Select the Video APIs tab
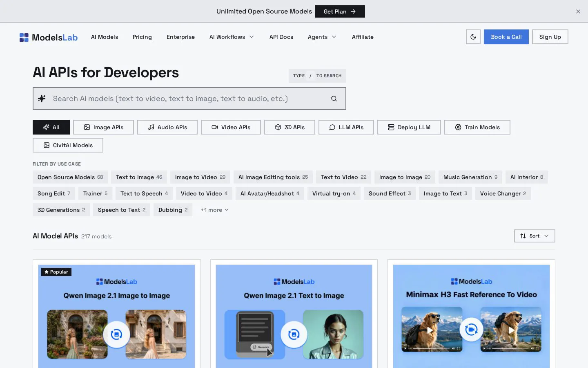 (231, 127)
